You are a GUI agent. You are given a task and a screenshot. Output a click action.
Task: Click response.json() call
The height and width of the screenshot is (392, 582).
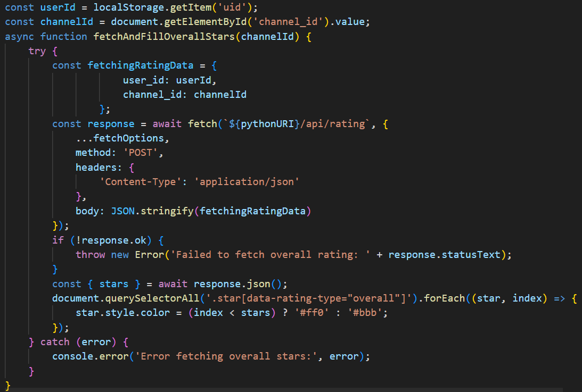click(237, 283)
